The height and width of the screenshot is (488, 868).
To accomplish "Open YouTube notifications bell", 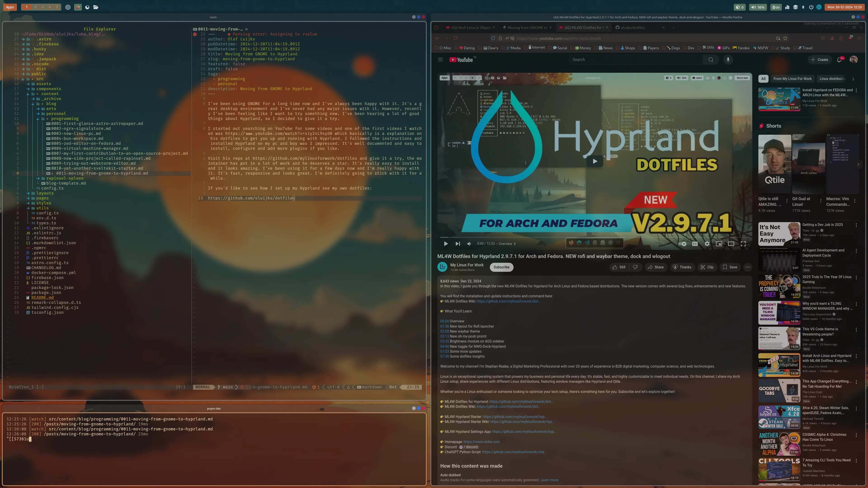I will (x=839, y=60).
